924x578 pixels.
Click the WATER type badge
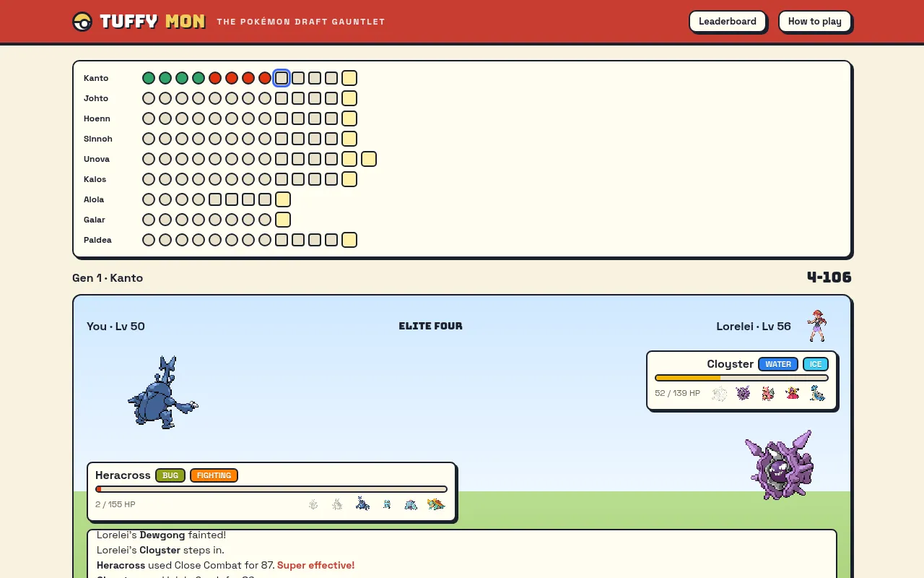pyautogui.click(x=778, y=364)
